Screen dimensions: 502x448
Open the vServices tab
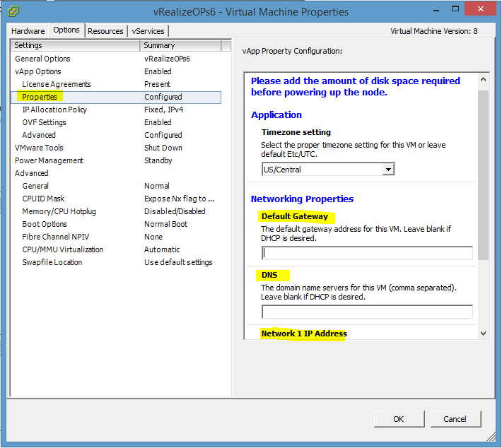pos(148,31)
